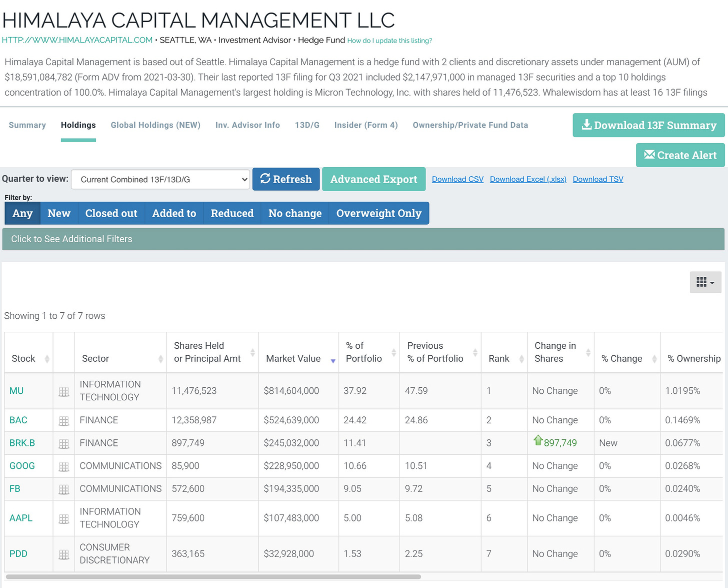This screenshot has height=588, width=728.
Task: Click the table horizontal scrollbar
Action: coord(213,577)
